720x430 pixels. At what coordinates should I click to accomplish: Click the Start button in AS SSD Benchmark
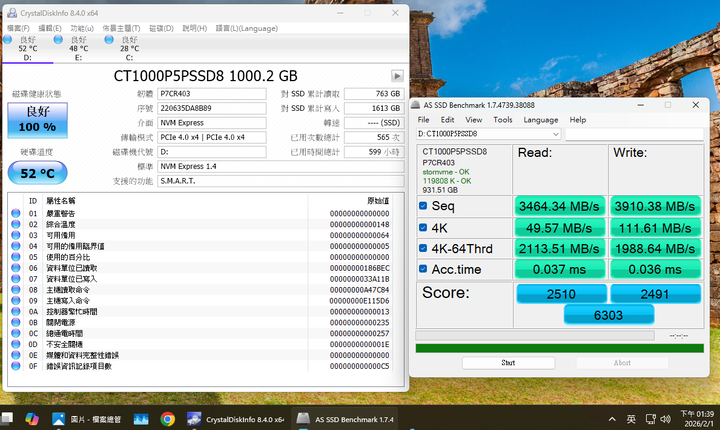[508, 362]
